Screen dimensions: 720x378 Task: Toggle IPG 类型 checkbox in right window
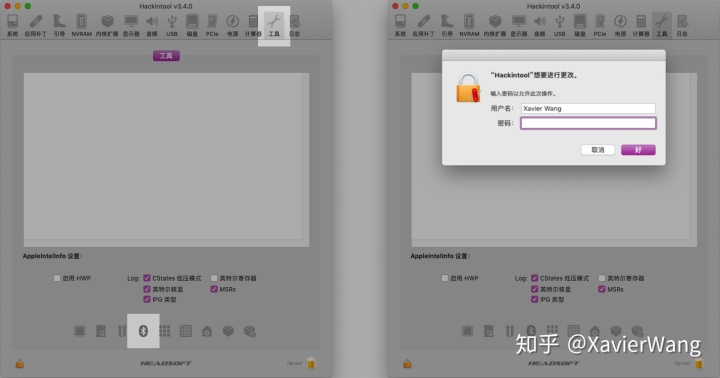click(x=534, y=299)
